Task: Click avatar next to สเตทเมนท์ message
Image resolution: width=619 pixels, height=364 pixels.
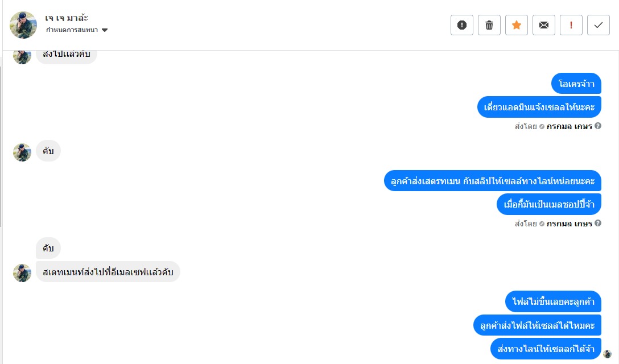Action: coord(22,273)
